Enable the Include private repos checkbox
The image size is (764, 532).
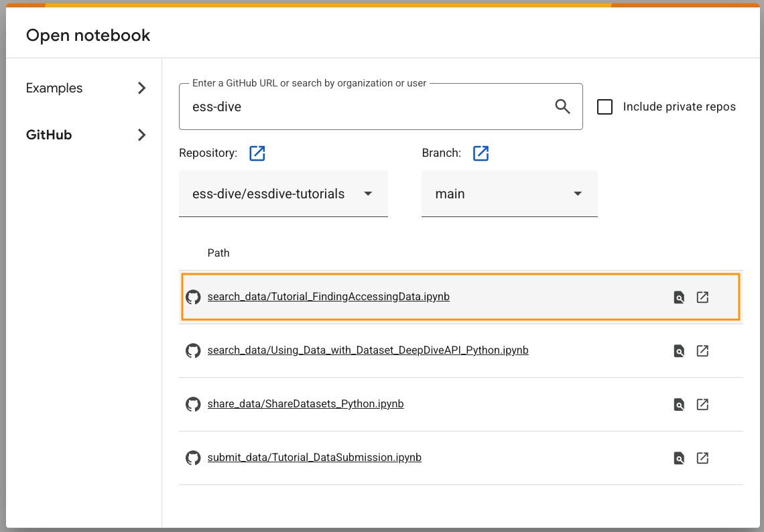(x=604, y=107)
